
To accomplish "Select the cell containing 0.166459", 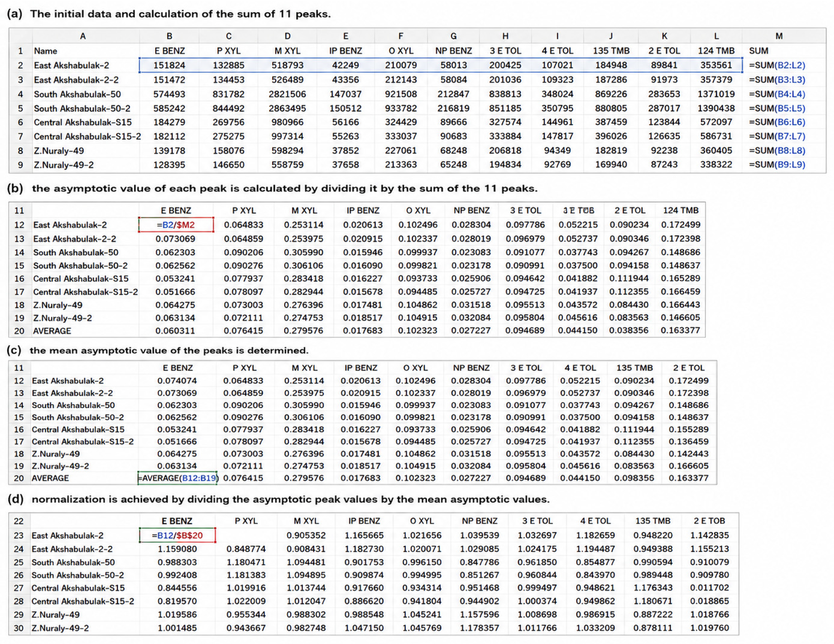I will (680, 292).
